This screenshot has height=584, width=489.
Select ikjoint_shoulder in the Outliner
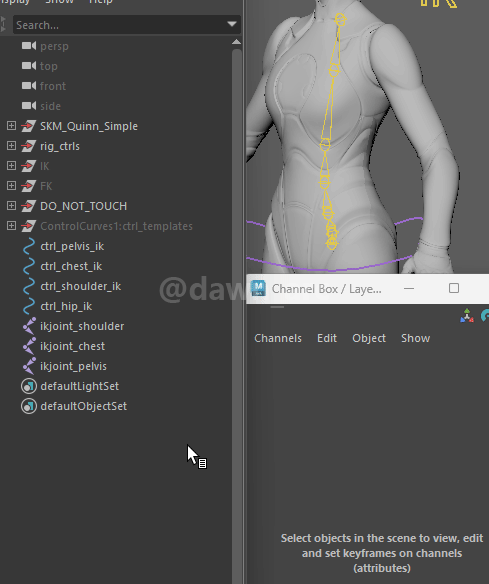click(82, 326)
